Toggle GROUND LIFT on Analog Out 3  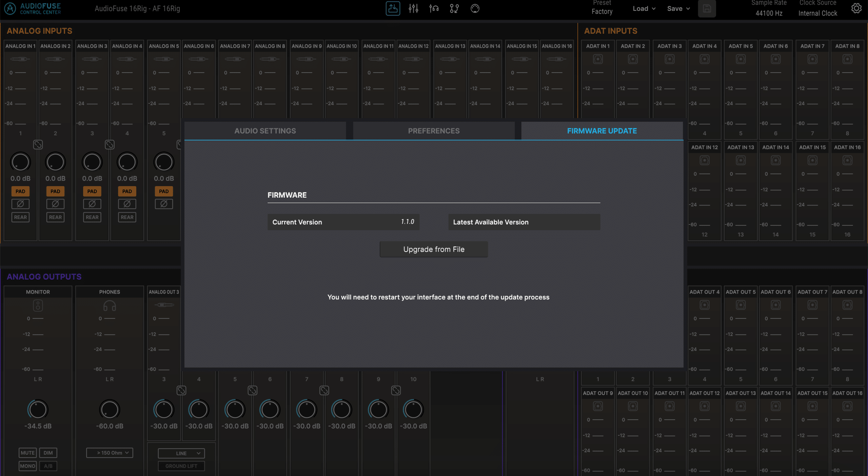coord(181,466)
